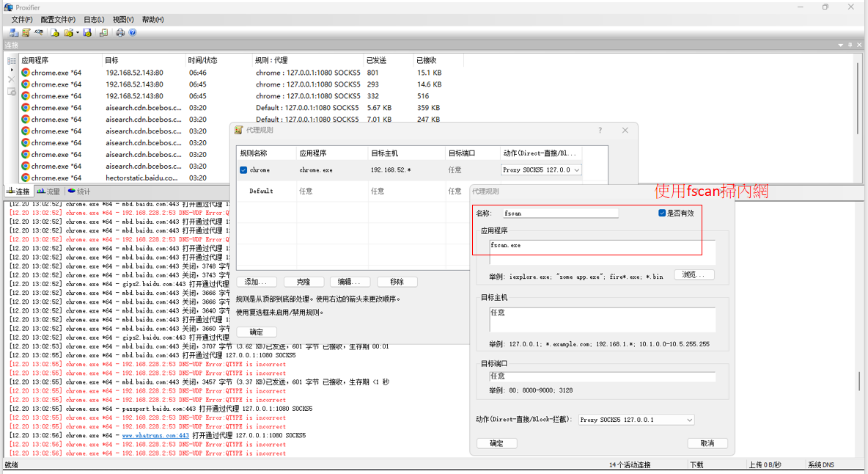Viewport: 868px width, 474px height.
Task: Click the print icon in the toolbar
Action: point(120,33)
